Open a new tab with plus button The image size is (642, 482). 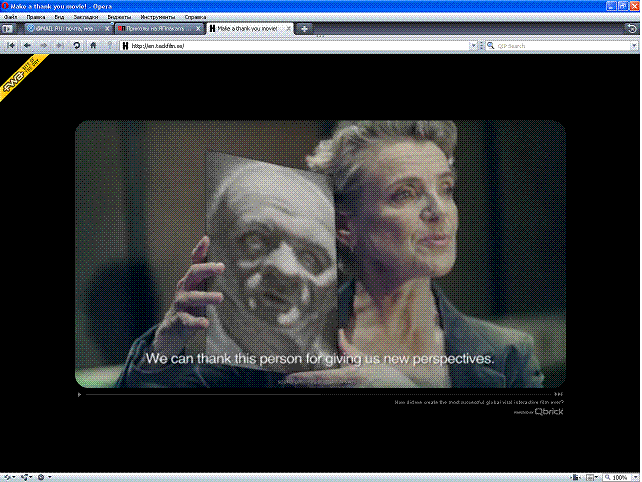pyautogui.click(x=304, y=29)
